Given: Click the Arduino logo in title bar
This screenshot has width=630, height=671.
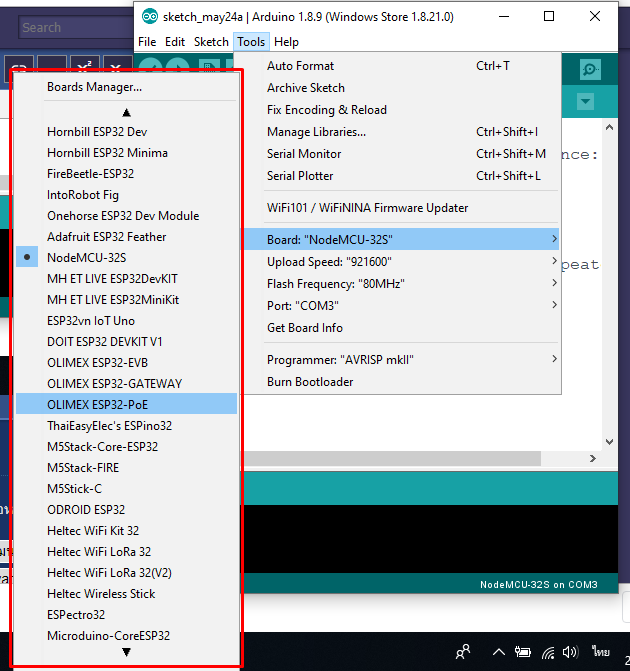Looking at the screenshot, I should click(150, 17).
